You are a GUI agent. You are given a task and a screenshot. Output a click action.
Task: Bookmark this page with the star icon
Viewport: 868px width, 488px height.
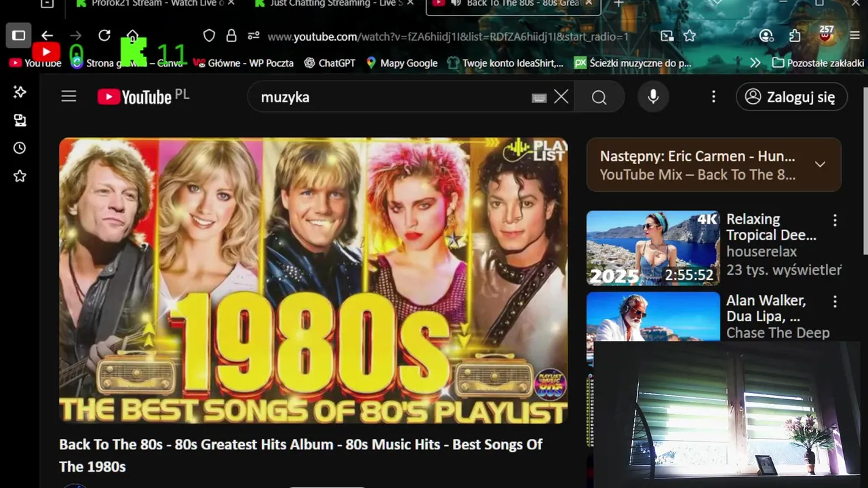690,36
